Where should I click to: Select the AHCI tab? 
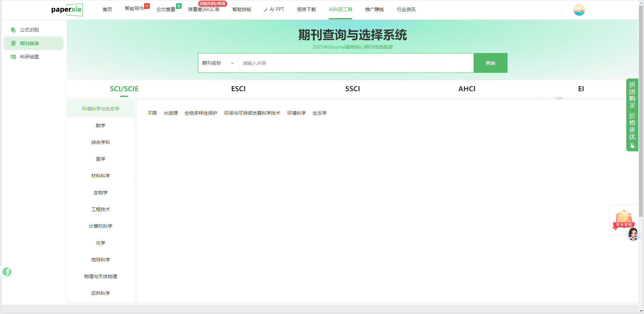467,89
